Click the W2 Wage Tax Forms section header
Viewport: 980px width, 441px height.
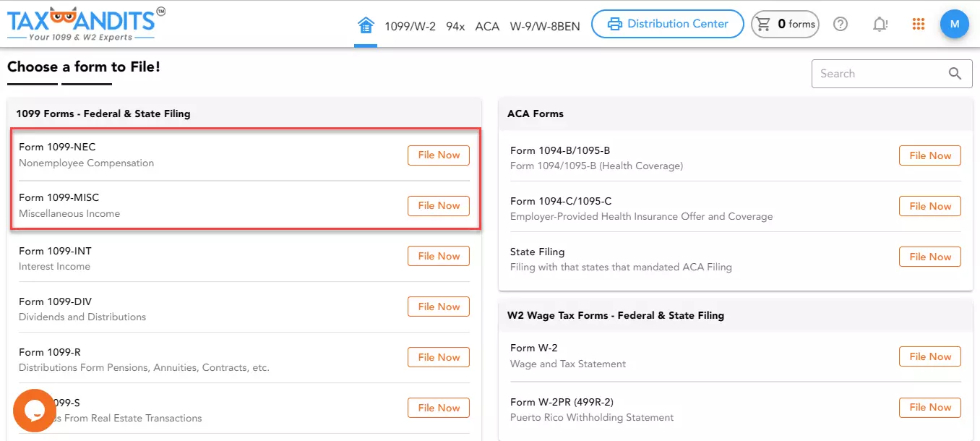click(616, 315)
